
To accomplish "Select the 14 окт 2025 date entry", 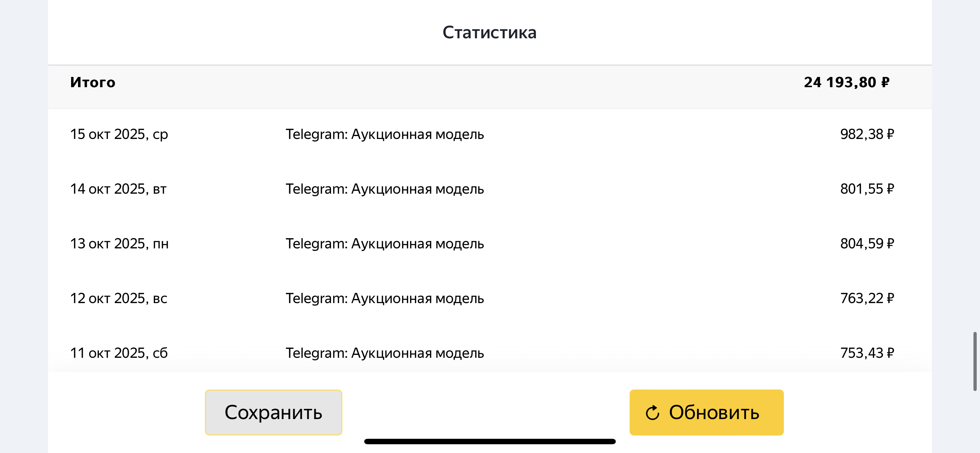I will (x=118, y=189).
